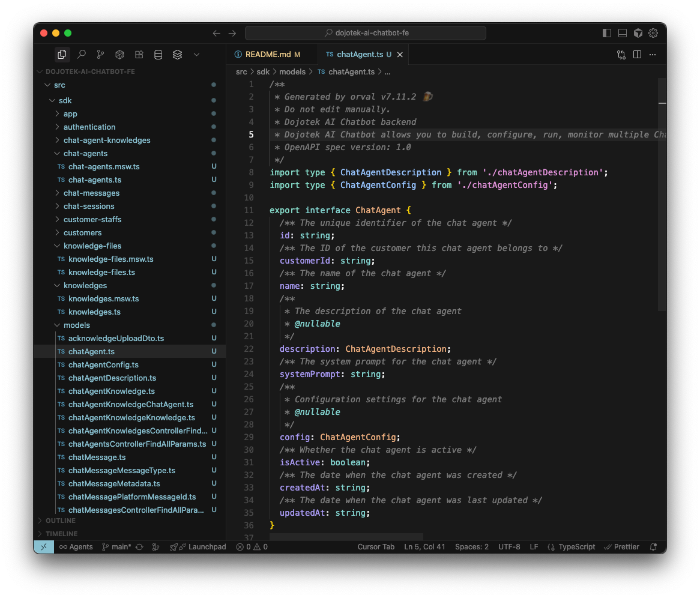
Task: Expand the OUTLINE section
Action: [x=61, y=521]
